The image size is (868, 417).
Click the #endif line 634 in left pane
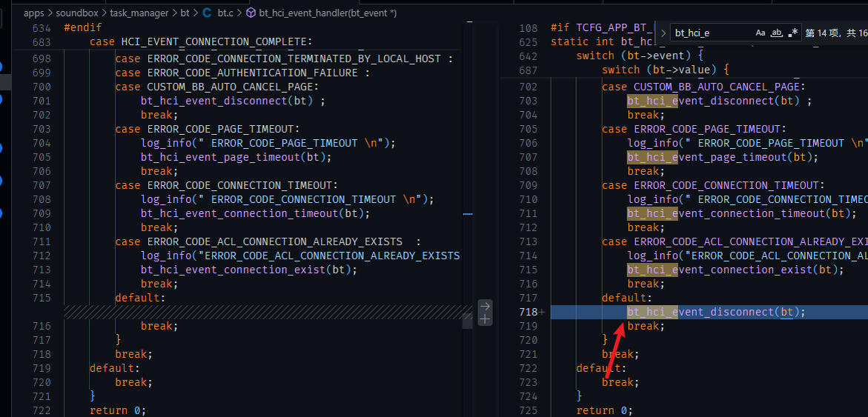point(83,27)
